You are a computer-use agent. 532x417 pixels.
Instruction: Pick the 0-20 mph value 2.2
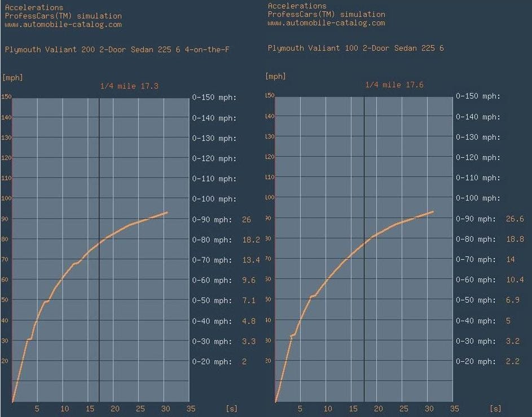(x=513, y=361)
